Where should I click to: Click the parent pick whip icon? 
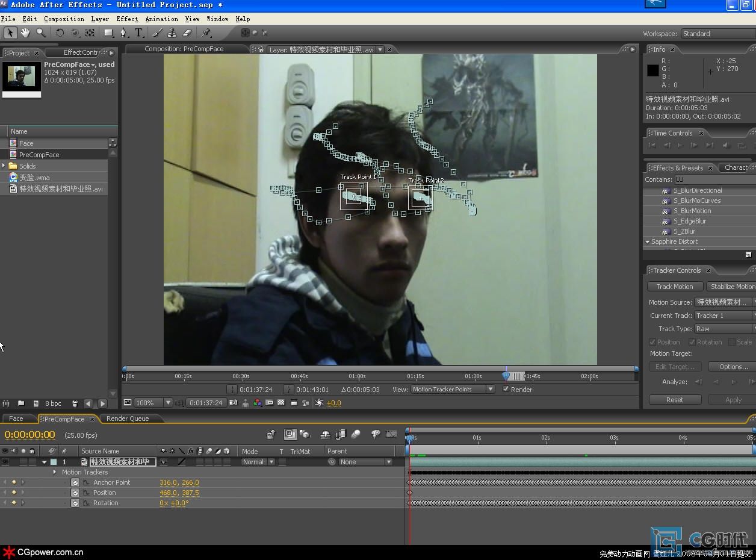click(332, 462)
